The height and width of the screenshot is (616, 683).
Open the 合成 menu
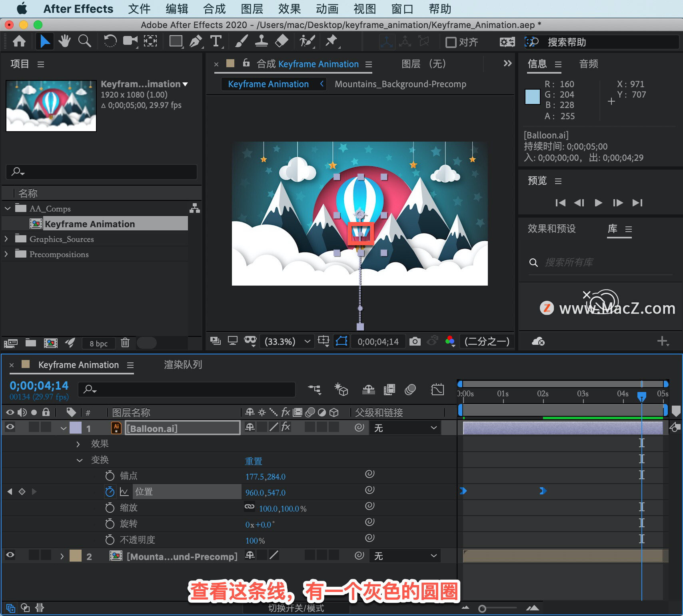pyautogui.click(x=214, y=9)
